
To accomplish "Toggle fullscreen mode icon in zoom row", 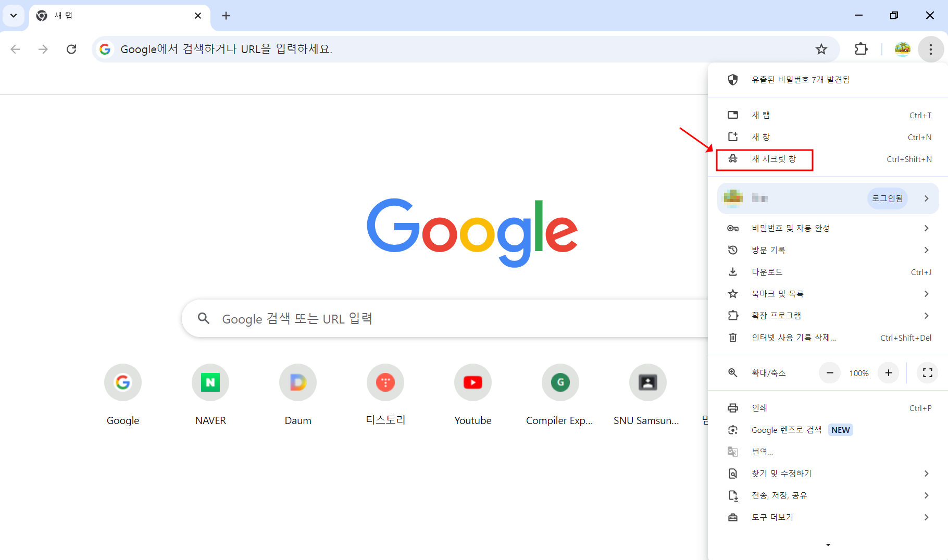I will point(928,373).
